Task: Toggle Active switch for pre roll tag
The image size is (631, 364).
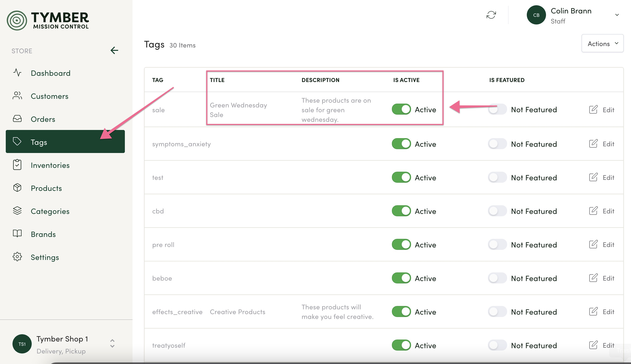Action: (x=401, y=244)
